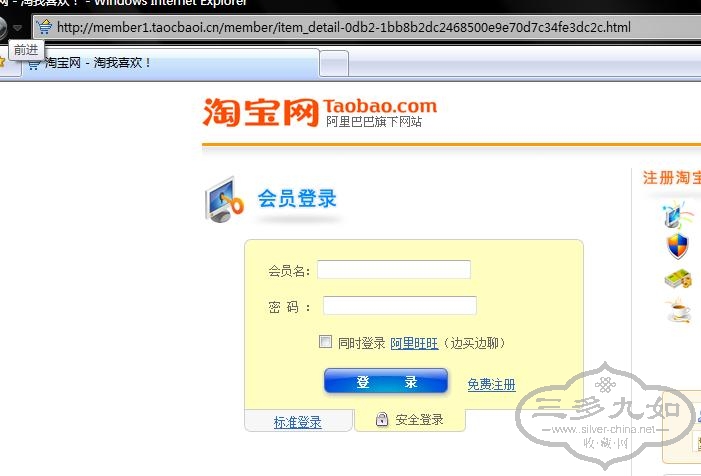Click the coffee cup icon in sidebar

(679, 310)
